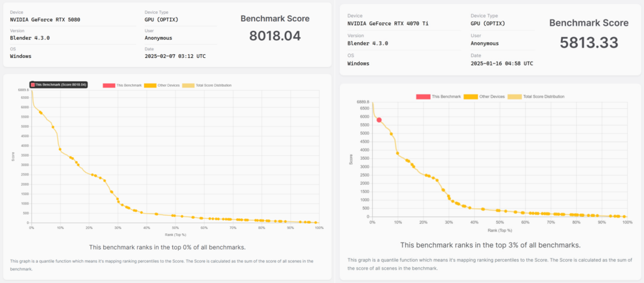644x283 pixels.
Task: Click the 8018.04 benchmark score
Action: tap(275, 36)
